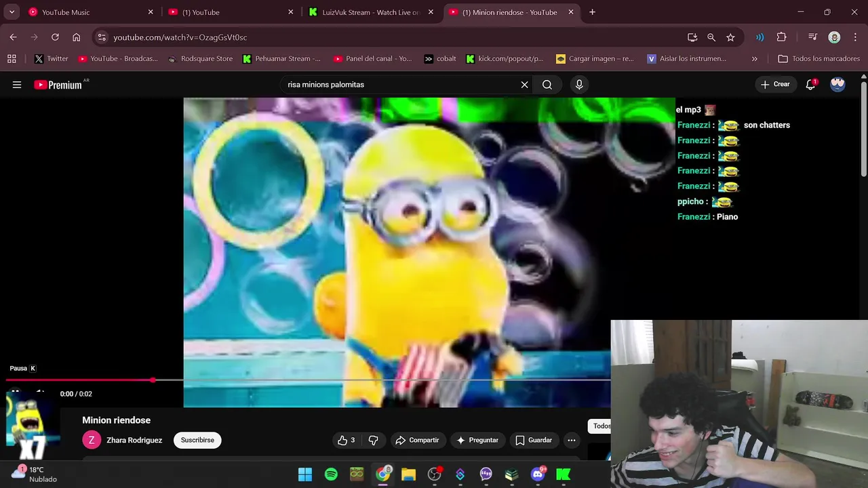Open Spotify from the taskbar
The width and height of the screenshot is (868, 488).
coord(331,474)
